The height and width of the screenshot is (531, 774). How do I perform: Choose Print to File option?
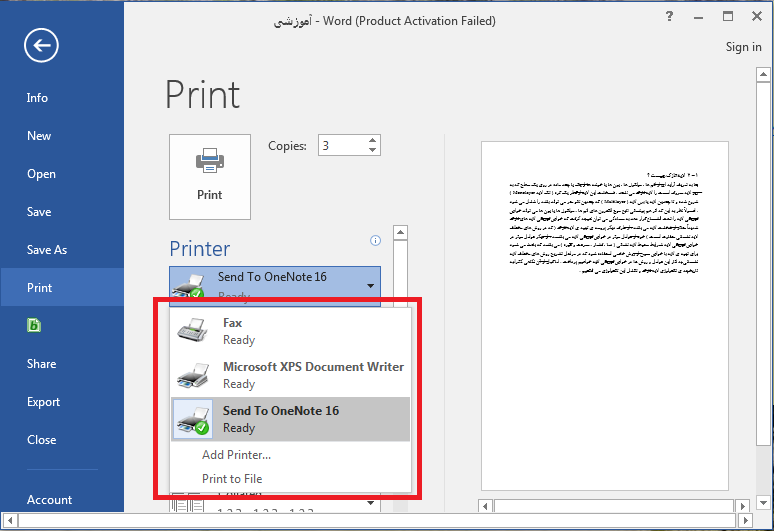coord(232,479)
